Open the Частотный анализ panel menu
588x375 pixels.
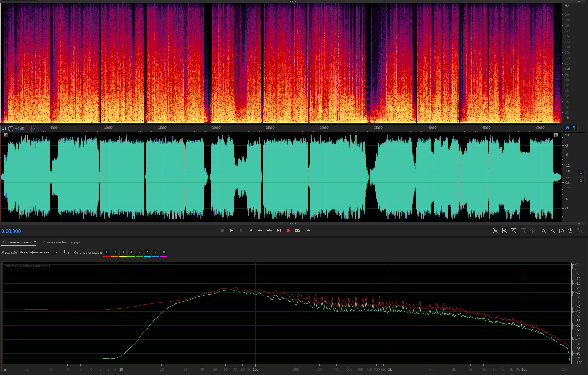click(x=35, y=242)
